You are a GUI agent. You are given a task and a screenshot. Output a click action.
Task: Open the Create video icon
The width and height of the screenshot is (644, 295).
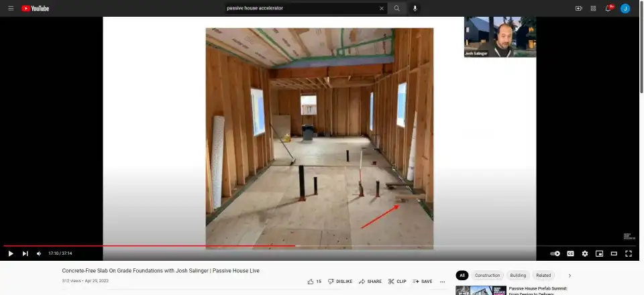pos(578,8)
